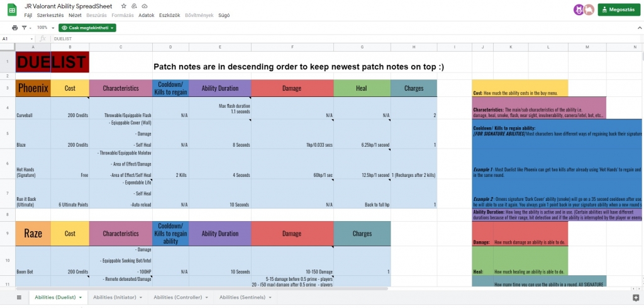Open the name box dropdown arrow
The width and height of the screenshot is (644, 308).
coord(32,38)
